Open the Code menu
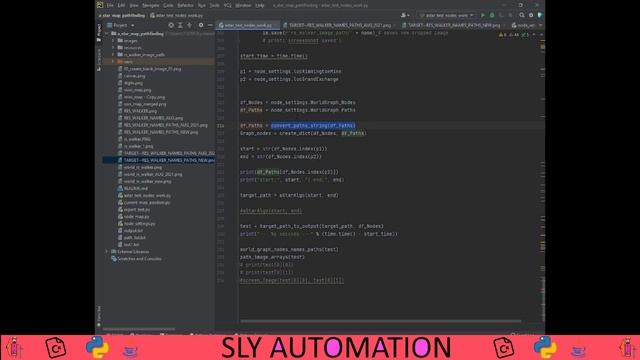The image size is (640, 360). (x=168, y=5)
